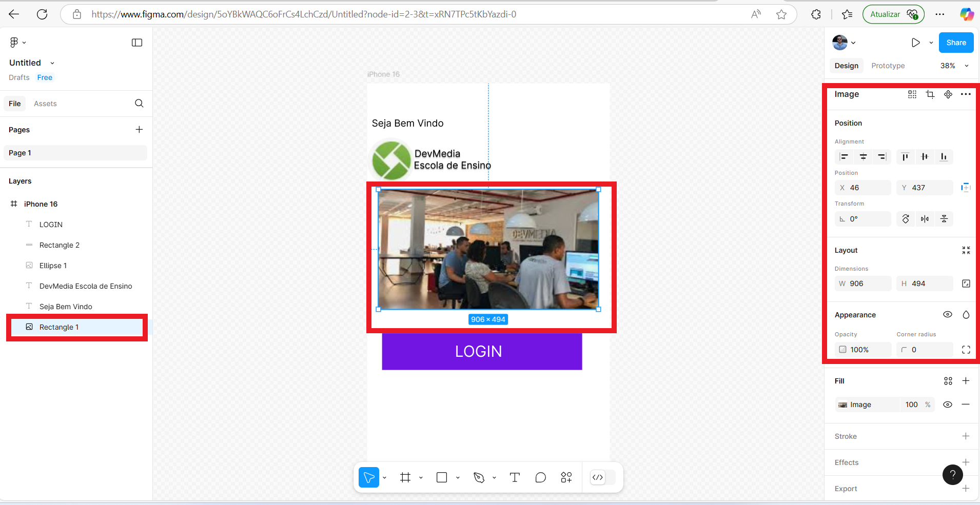Switch to the Design tab
The width and height of the screenshot is (980, 505).
coord(846,66)
